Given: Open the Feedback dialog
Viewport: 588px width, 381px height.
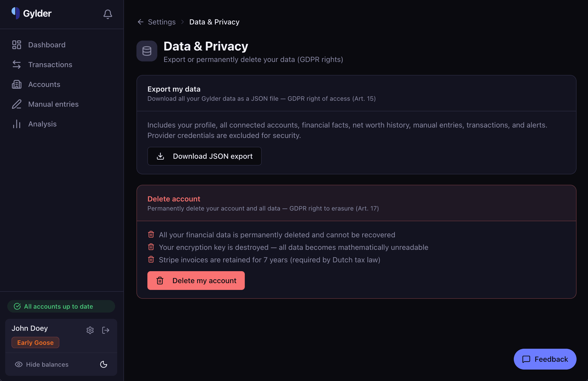Looking at the screenshot, I should tap(545, 359).
